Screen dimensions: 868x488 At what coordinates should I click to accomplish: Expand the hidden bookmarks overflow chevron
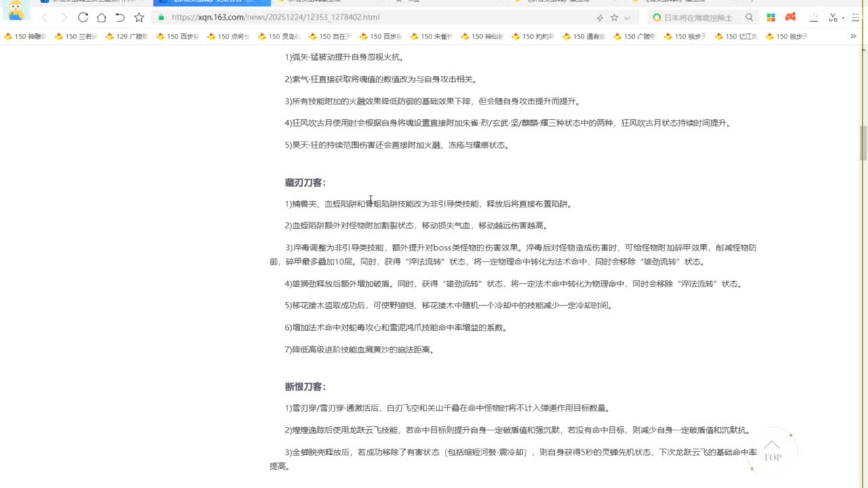coord(853,37)
